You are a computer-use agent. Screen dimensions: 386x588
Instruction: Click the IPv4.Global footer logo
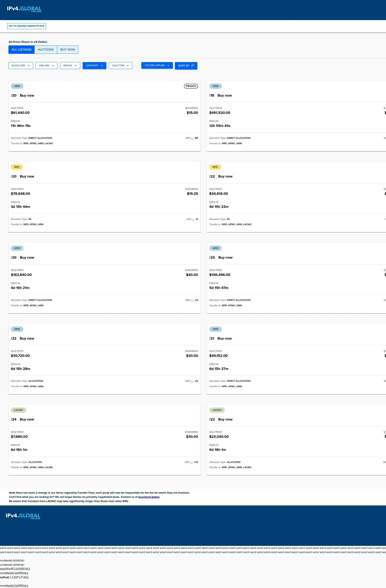pyautogui.click(x=23, y=516)
